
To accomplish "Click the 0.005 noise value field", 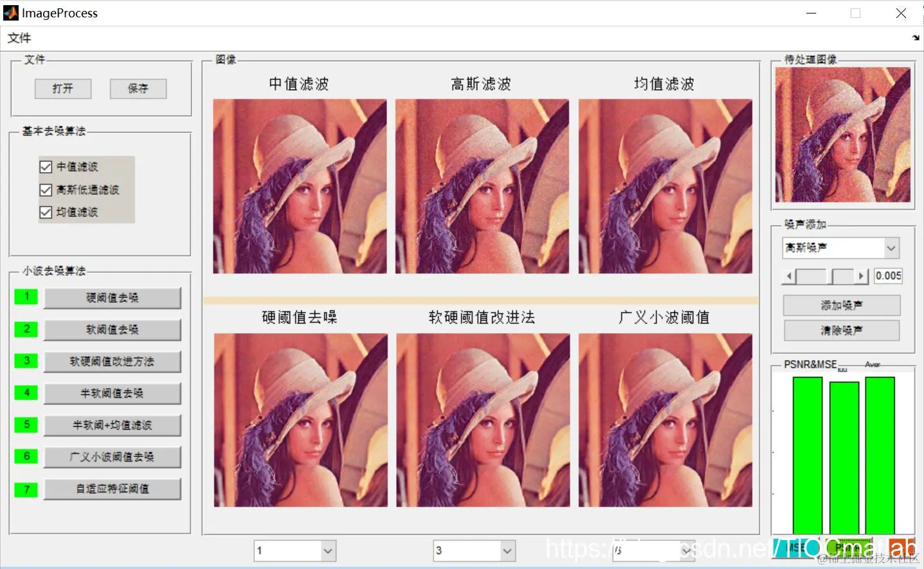I will (x=888, y=276).
